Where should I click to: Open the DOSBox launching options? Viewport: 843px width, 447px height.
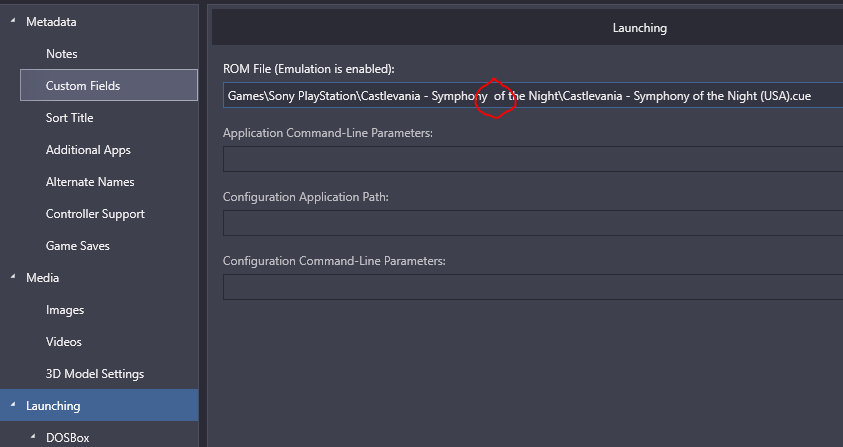(x=67, y=438)
